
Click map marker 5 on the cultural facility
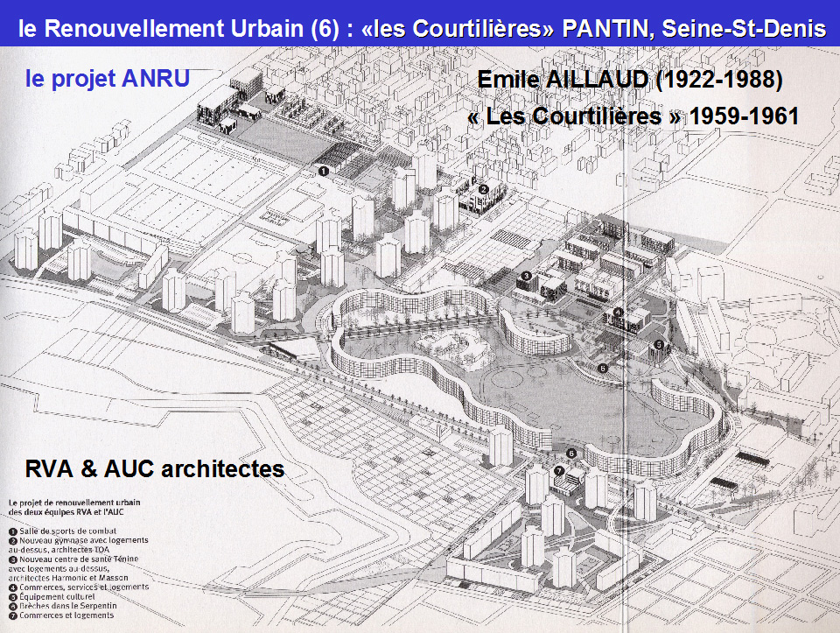658,345
